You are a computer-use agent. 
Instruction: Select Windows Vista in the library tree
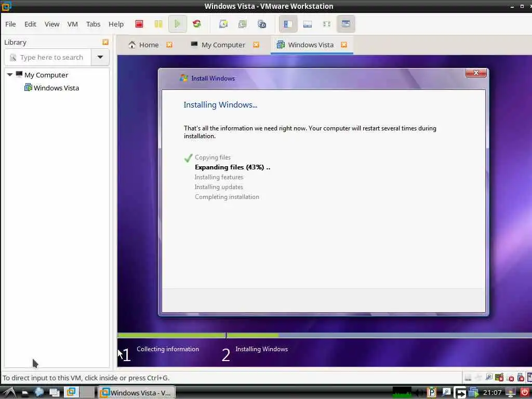point(56,88)
